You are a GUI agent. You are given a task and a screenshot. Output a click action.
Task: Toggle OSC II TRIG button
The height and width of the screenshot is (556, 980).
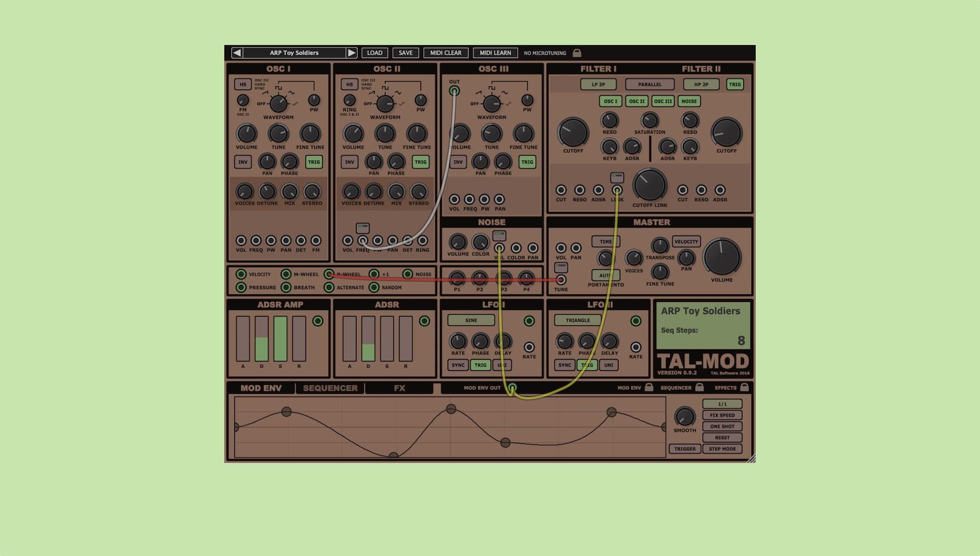[x=421, y=162]
